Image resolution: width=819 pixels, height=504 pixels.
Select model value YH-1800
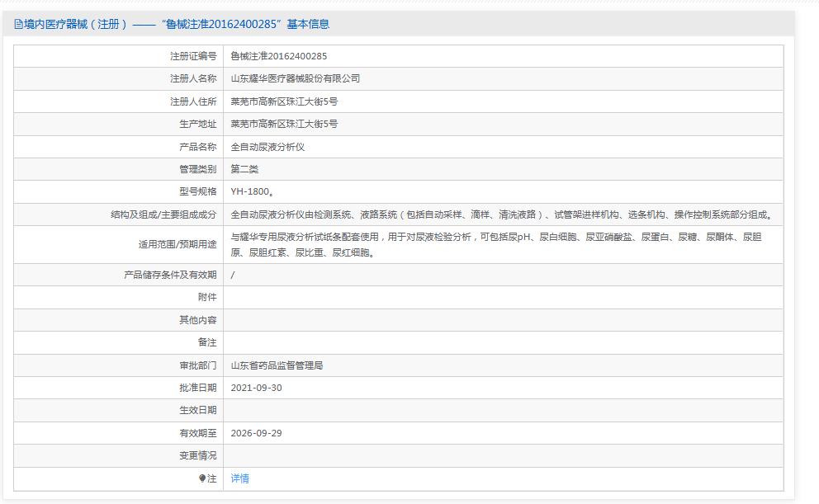click(253, 191)
